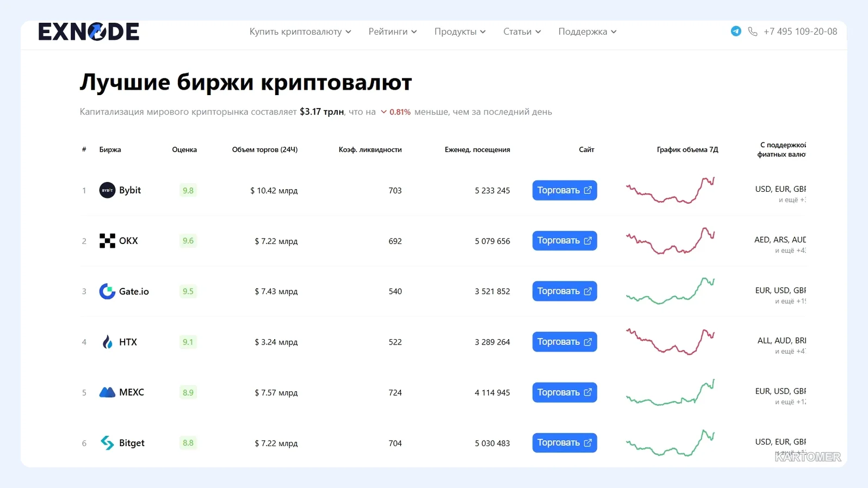Sort by Еженед. посещения column header
The width and height of the screenshot is (868, 488).
point(478,149)
